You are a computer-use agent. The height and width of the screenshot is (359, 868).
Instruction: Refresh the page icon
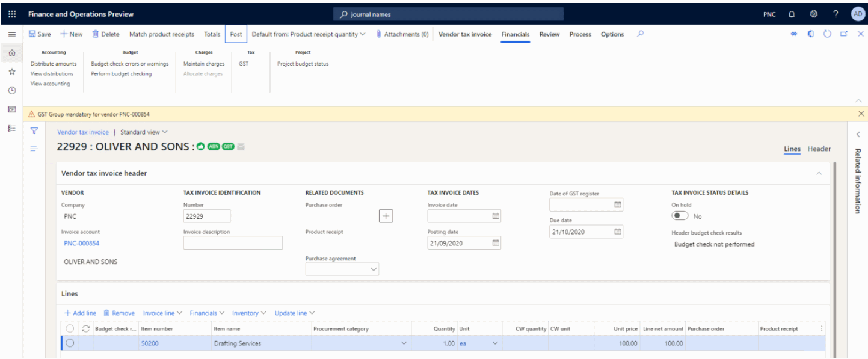(x=827, y=34)
